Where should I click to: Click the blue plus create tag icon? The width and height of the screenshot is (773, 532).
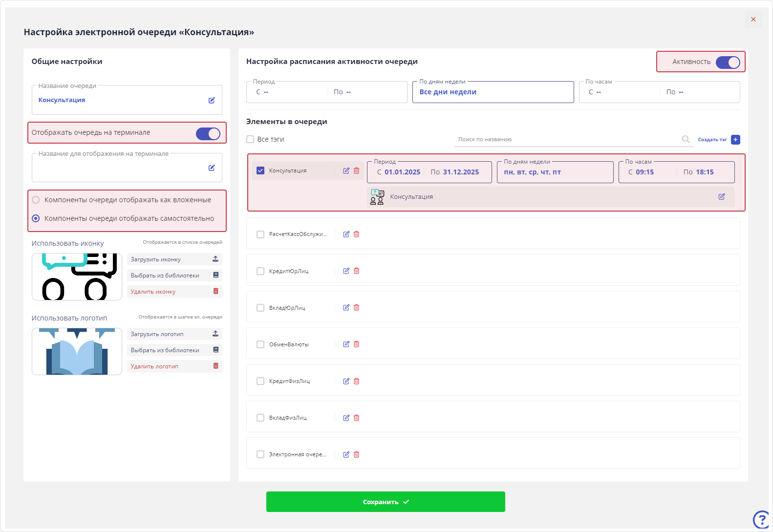coord(735,140)
